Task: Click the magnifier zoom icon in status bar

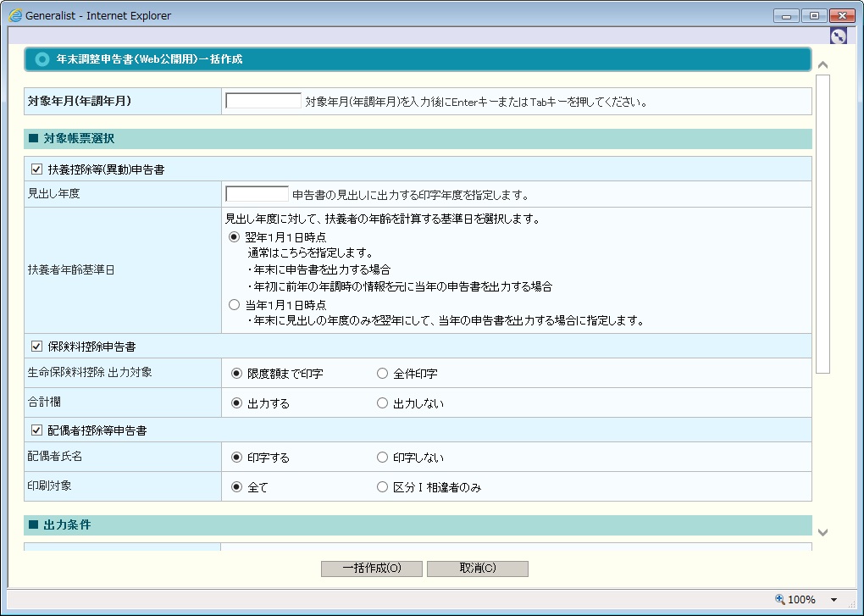Action: (x=780, y=599)
